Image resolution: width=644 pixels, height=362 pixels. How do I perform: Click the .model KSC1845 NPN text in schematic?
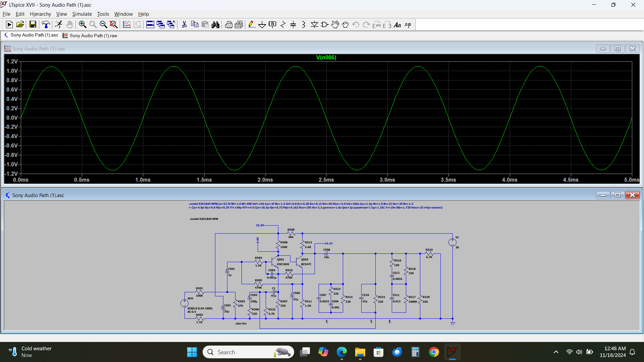click(x=204, y=219)
